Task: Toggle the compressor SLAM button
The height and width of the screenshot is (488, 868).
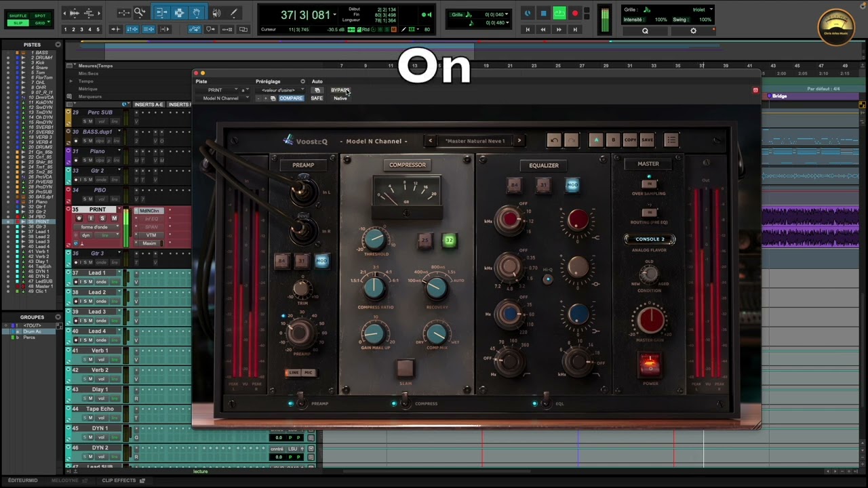Action: [405, 367]
